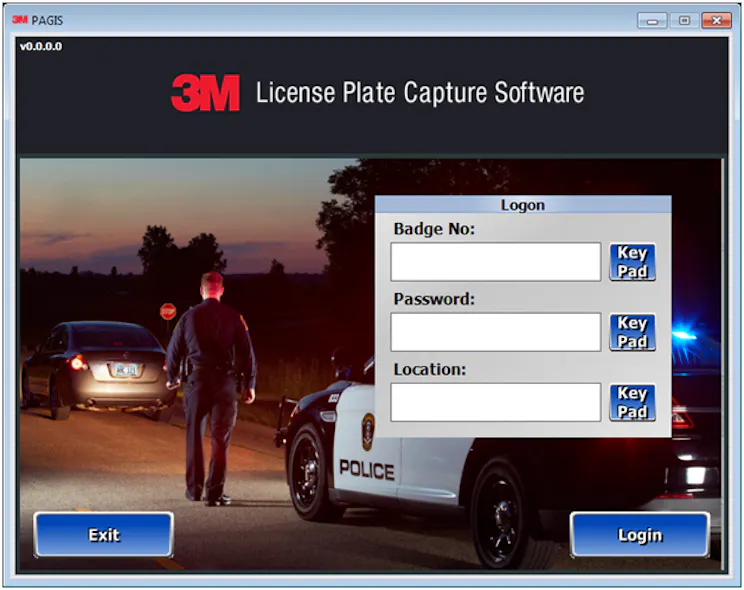Minimize the PAGIS window
Viewport: 744px width, 590px height.
click(x=652, y=20)
